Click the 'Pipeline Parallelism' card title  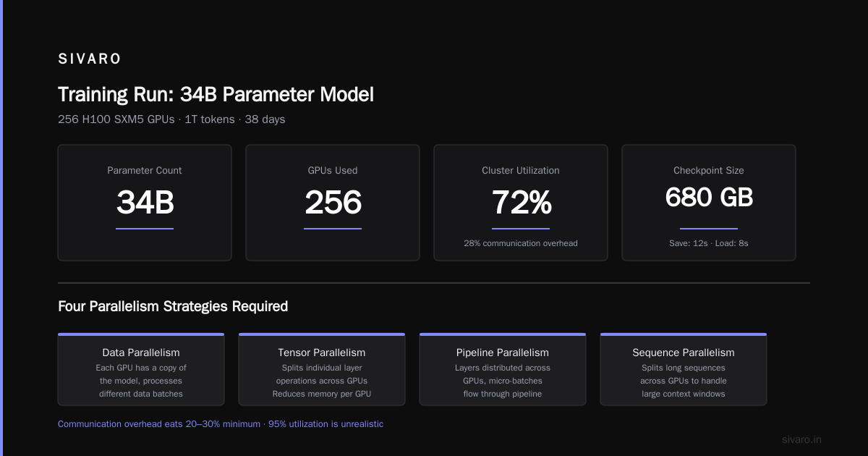503,352
